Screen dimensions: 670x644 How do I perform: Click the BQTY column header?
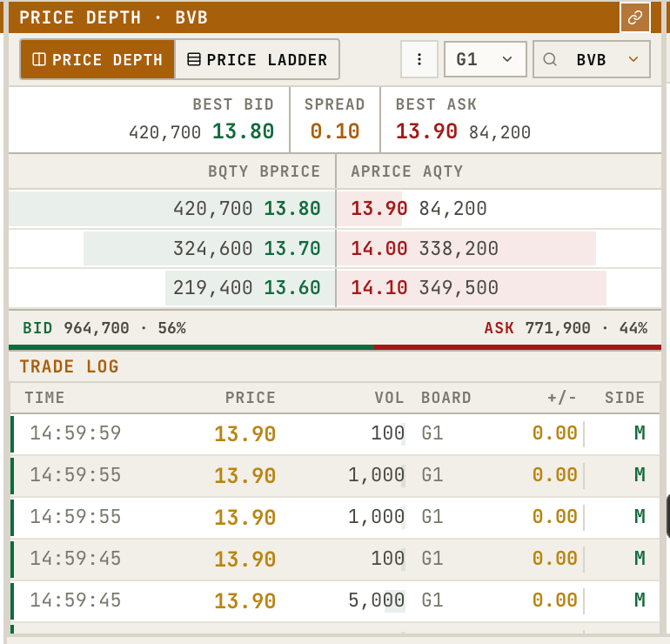click(x=228, y=171)
